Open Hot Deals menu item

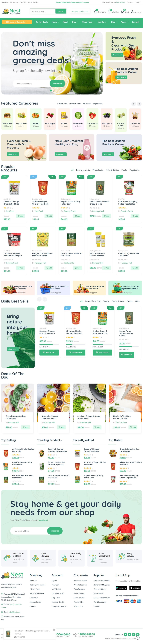[x=42, y=22]
